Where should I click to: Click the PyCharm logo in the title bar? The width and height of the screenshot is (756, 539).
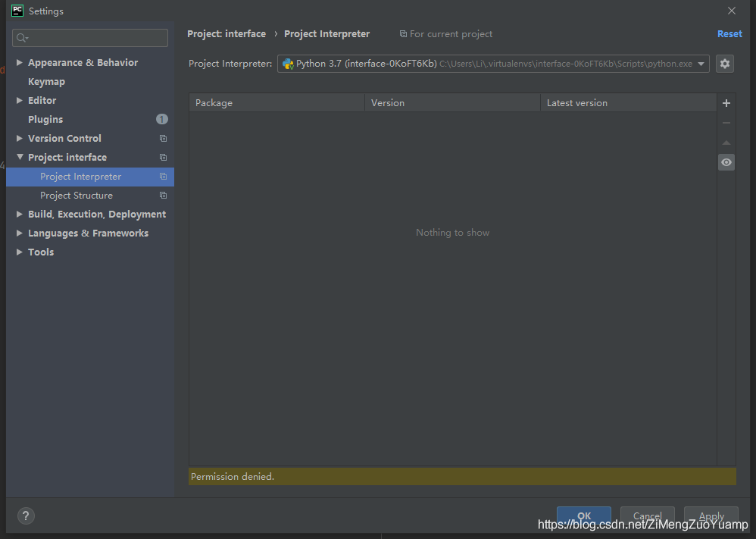click(x=17, y=11)
